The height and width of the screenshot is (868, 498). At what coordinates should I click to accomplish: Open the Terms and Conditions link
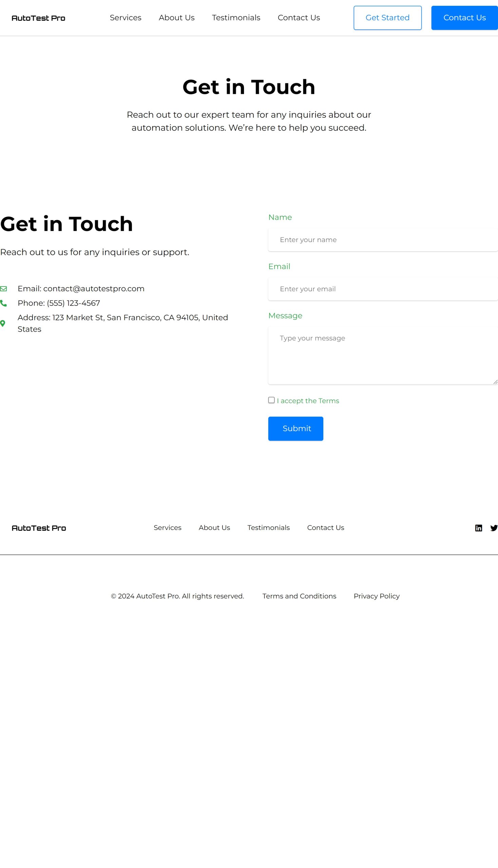(x=299, y=596)
